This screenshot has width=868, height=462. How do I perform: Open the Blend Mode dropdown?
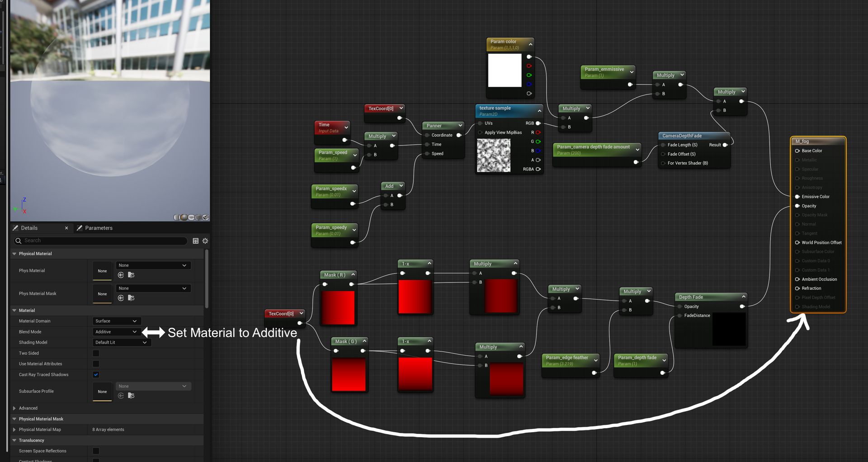pyautogui.click(x=117, y=332)
